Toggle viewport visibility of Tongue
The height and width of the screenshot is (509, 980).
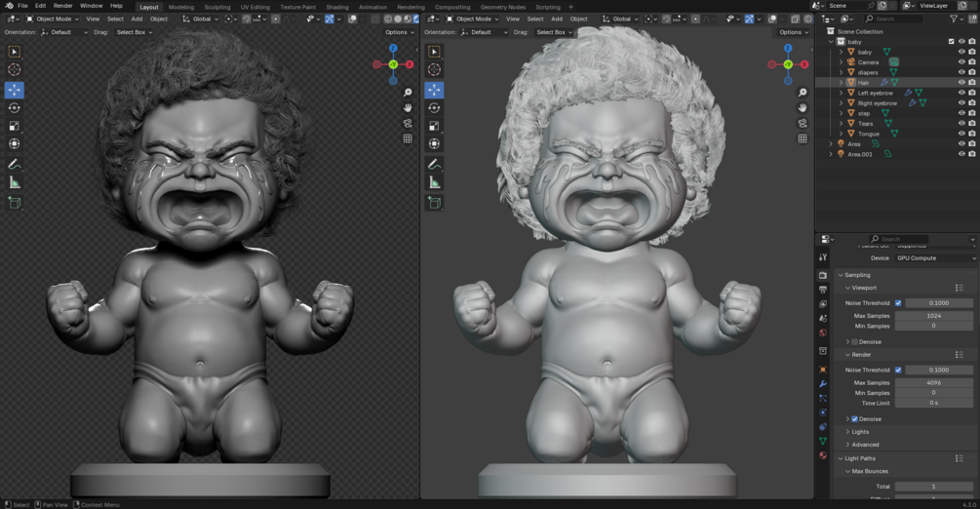pyautogui.click(x=961, y=134)
